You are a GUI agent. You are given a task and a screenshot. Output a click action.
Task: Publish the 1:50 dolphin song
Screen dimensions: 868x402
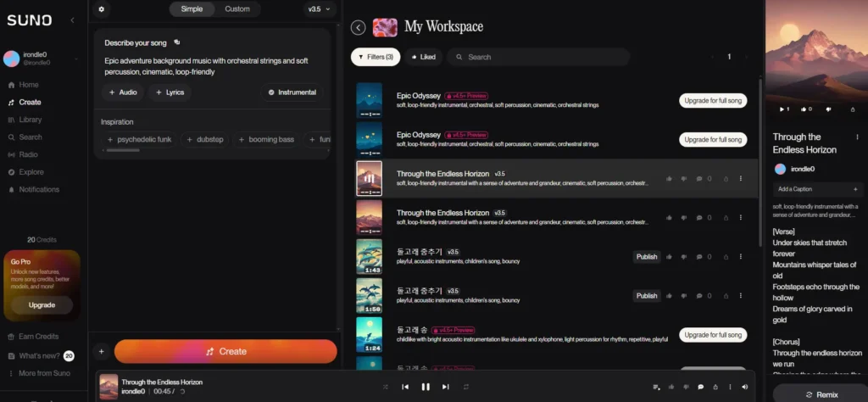pyautogui.click(x=647, y=296)
